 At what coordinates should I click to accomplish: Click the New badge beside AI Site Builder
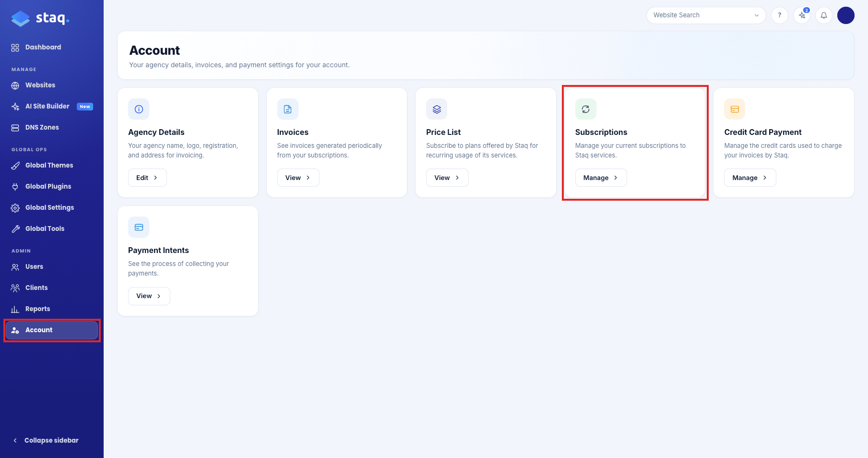tap(85, 107)
